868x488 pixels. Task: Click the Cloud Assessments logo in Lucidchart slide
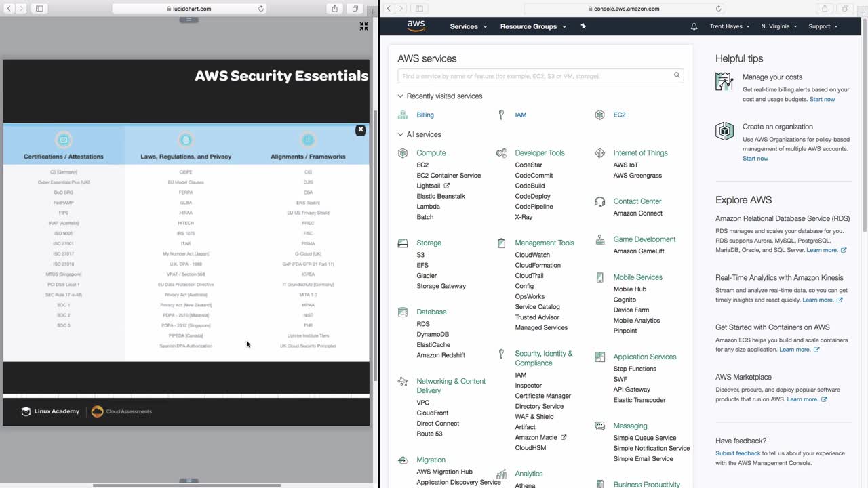click(121, 411)
